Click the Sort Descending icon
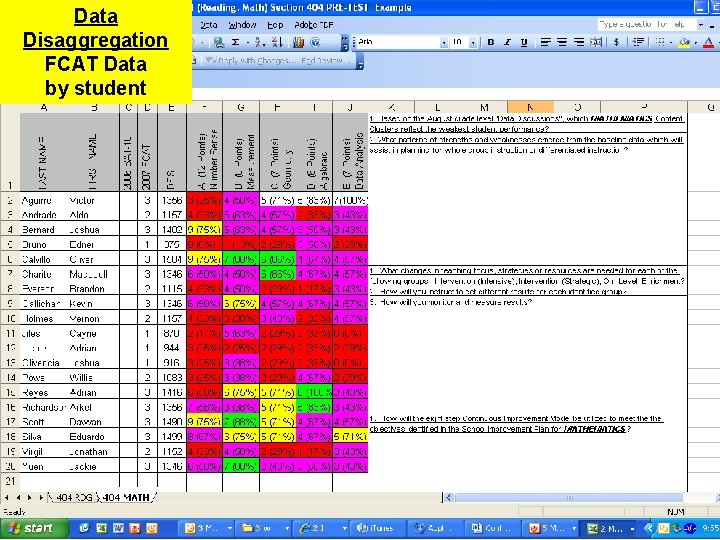 tap(277, 42)
